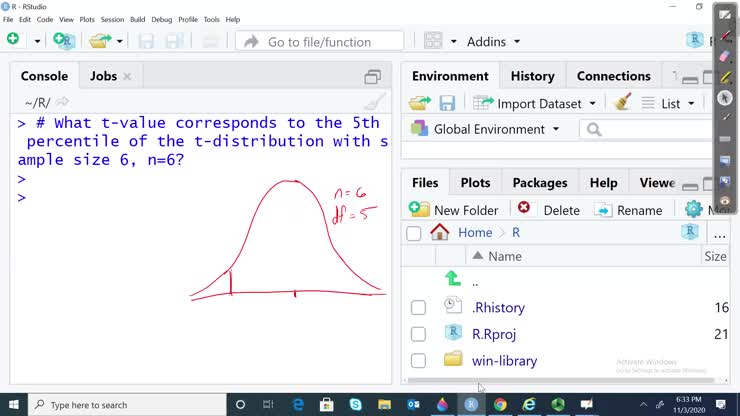This screenshot has height=416, width=740.
Task: Switch to the Help tab
Action: [603, 183]
